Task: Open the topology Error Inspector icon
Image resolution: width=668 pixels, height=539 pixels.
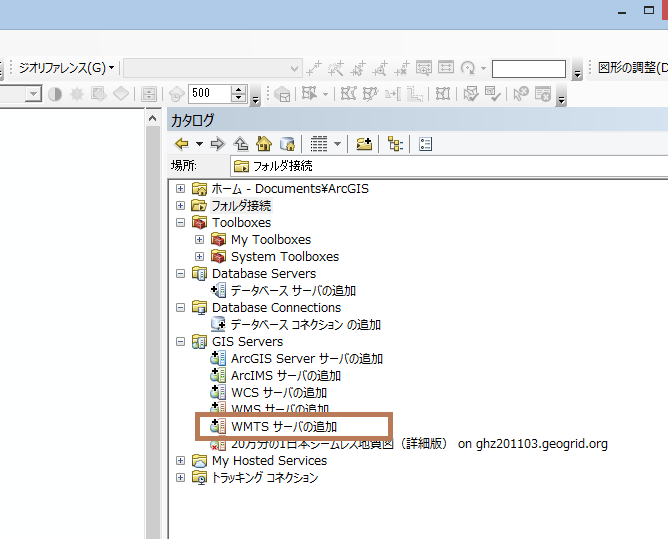Action: pyautogui.click(x=543, y=94)
